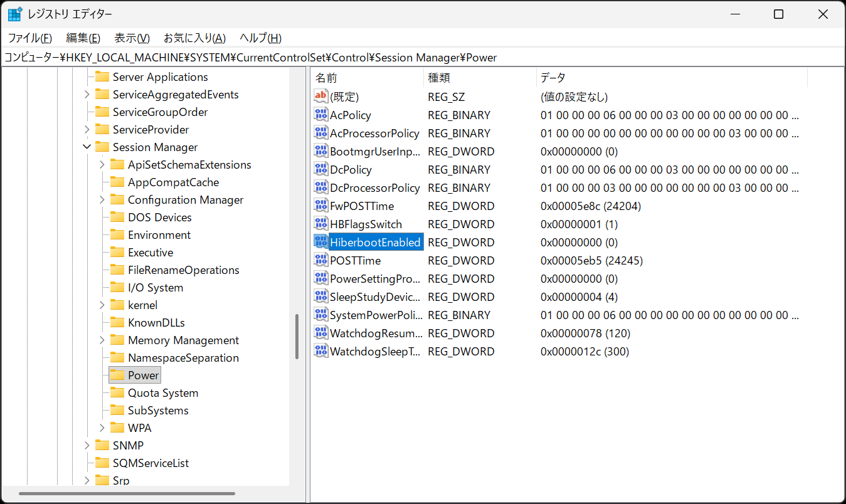Click the DWORD icon beside WatchdogSleepT...

[x=320, y=351]
